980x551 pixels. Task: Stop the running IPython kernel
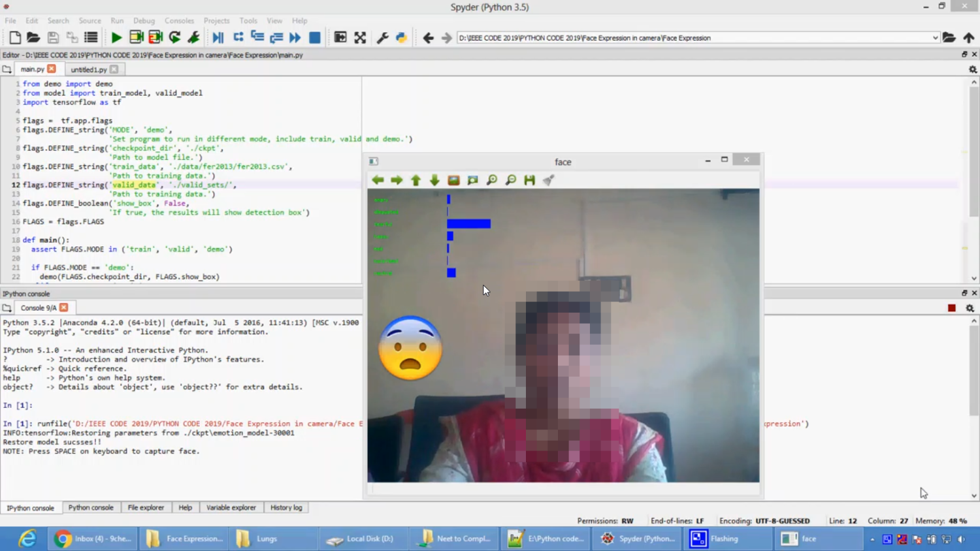click(x=952, y=308)
